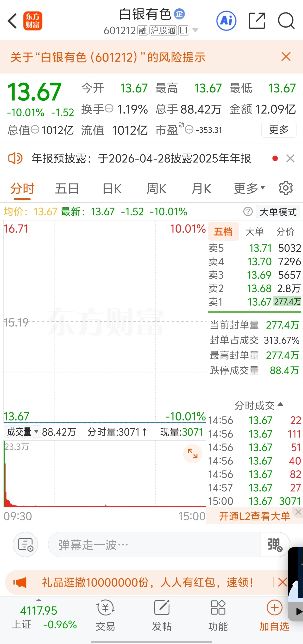Expand the 上证 index bar
The height and width of the screenshot is (644, 303).
(x=38, y=600)
